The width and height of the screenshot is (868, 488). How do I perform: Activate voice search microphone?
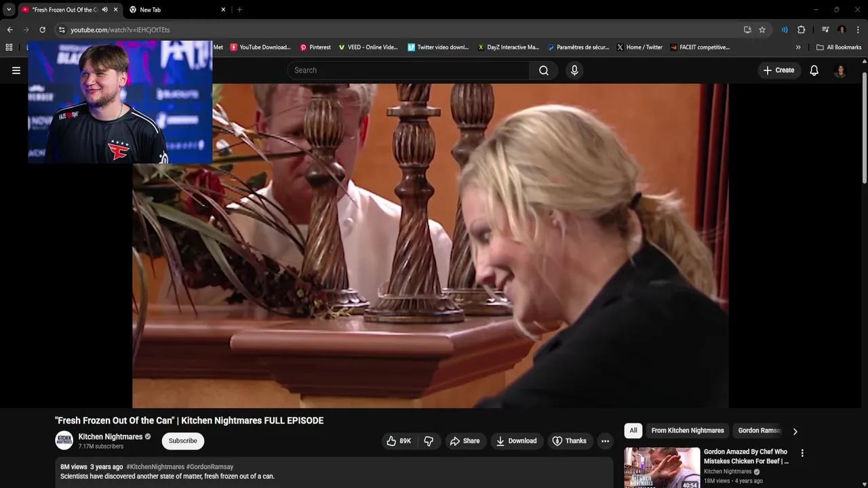pyautogui.click(x=574, y=70)
